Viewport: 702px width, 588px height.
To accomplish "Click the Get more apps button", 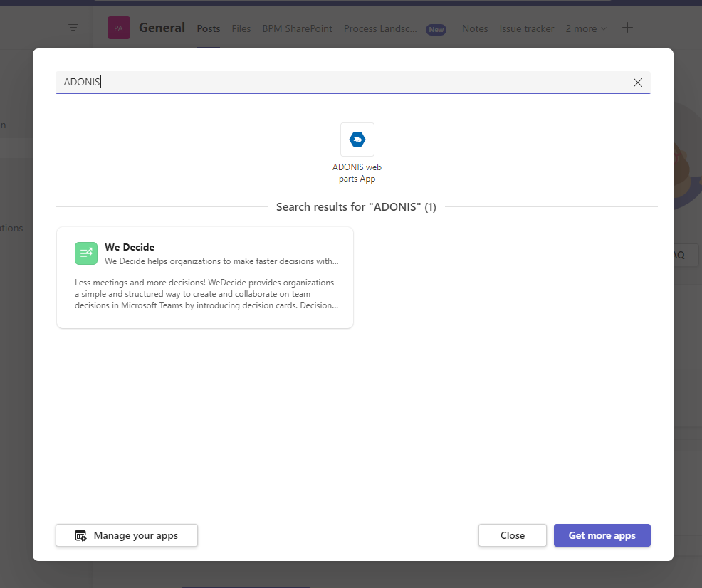I will [x=602, y=535].
